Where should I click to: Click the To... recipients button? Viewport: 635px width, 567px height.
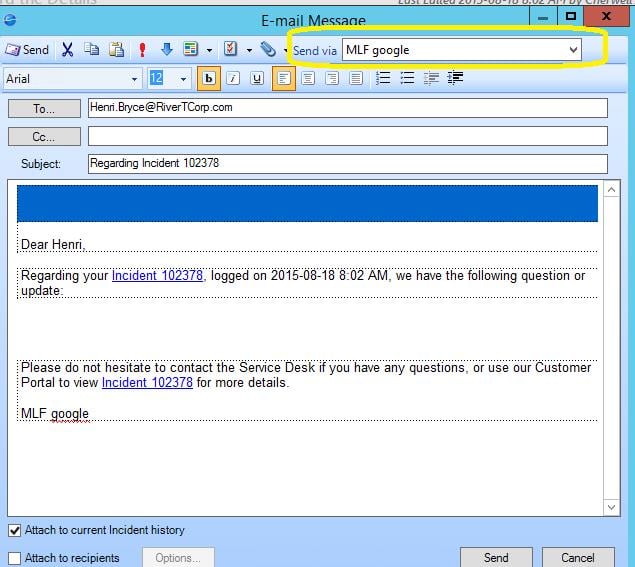pos(44,108)
